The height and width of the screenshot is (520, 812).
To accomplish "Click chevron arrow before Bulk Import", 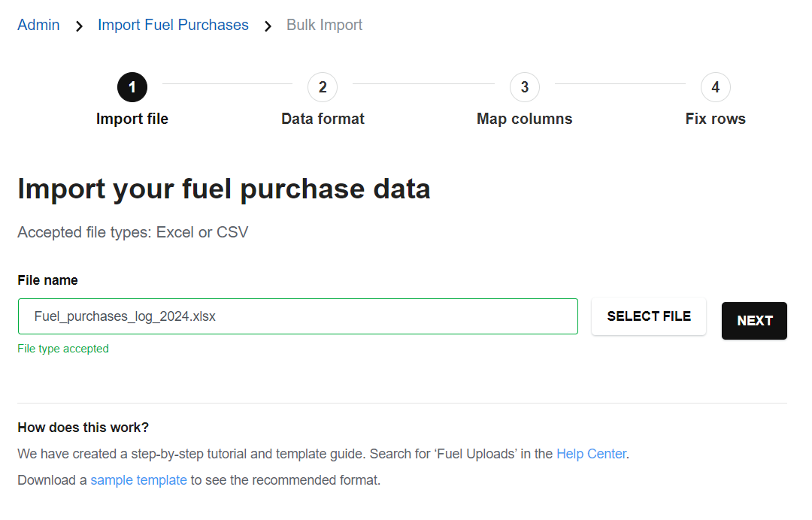I will 268,26.
